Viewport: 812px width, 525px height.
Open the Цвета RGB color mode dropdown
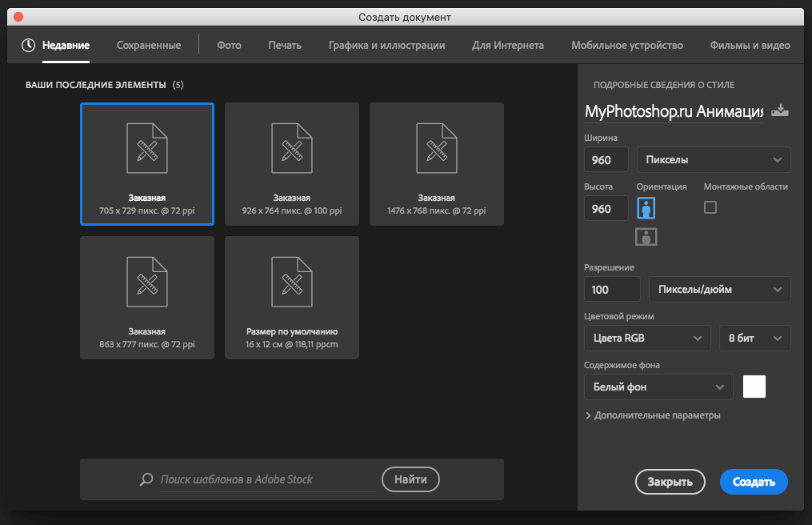click(x=646, y=338)
